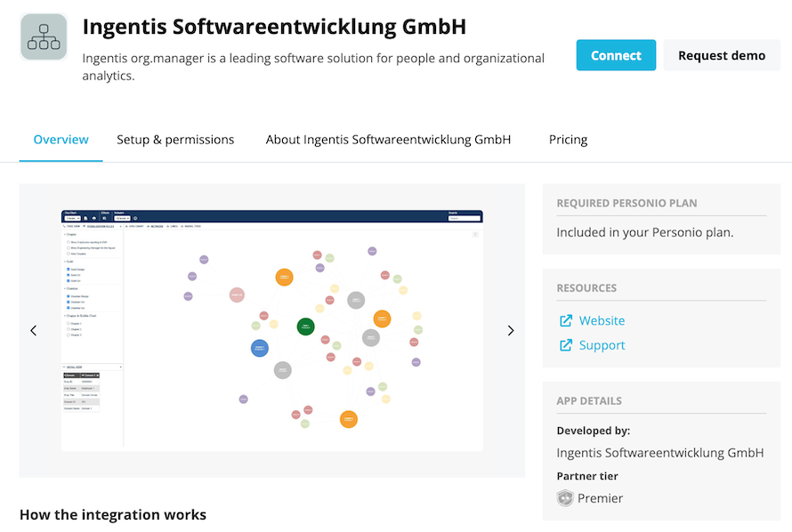Click the "Premier" tier text

tap(600, 498)
